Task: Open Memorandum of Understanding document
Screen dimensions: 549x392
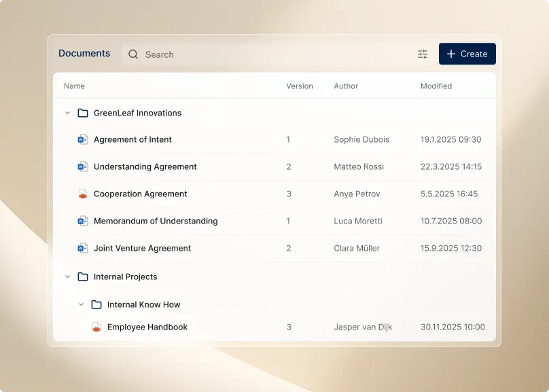Action: coord(156,221)
